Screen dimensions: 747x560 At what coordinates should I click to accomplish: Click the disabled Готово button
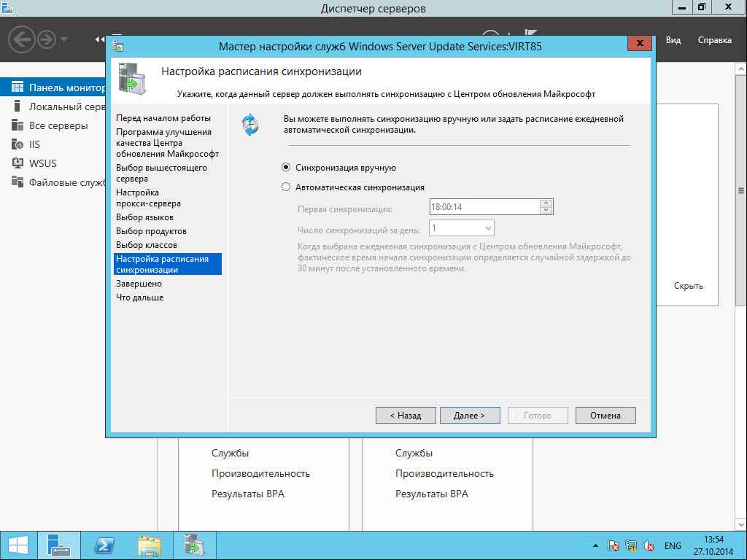tap(538, 415)
